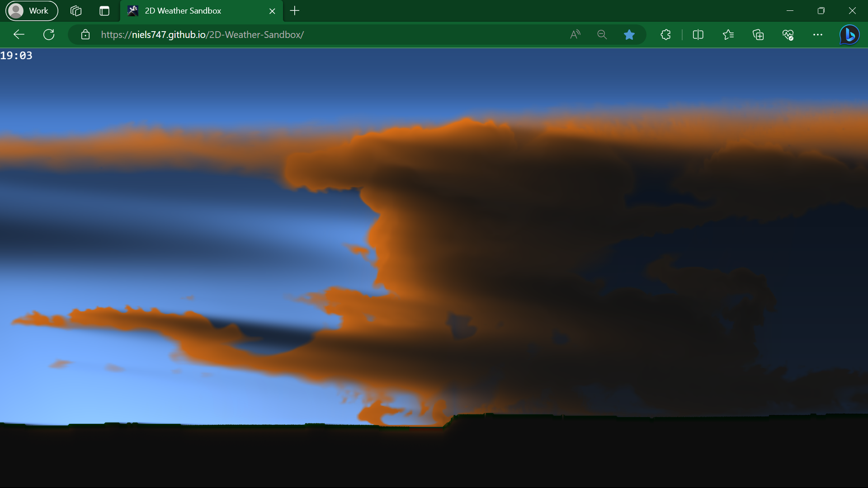868x488 pixels.
Task: Open the Extensions icon in toolbar
Action: pos(665,35)
